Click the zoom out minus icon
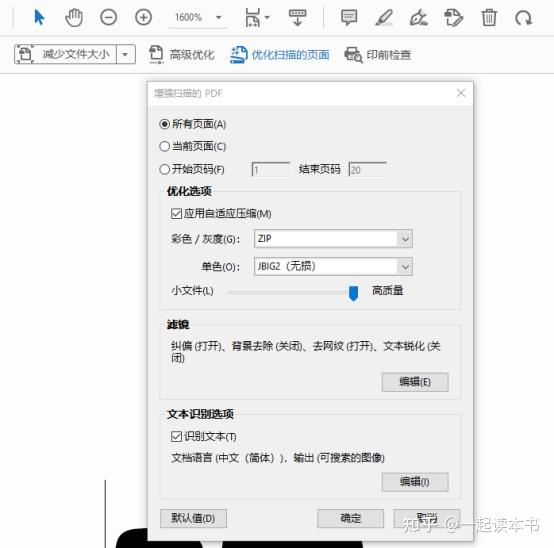Screen dimensions: 554x548 [108, 17]
